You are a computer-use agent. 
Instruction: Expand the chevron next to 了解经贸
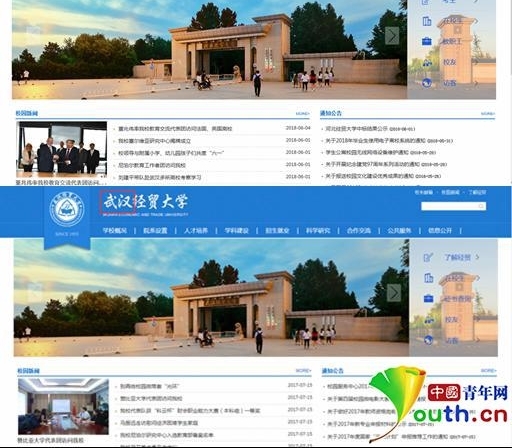pyautogui.click(x=477, y=257)
